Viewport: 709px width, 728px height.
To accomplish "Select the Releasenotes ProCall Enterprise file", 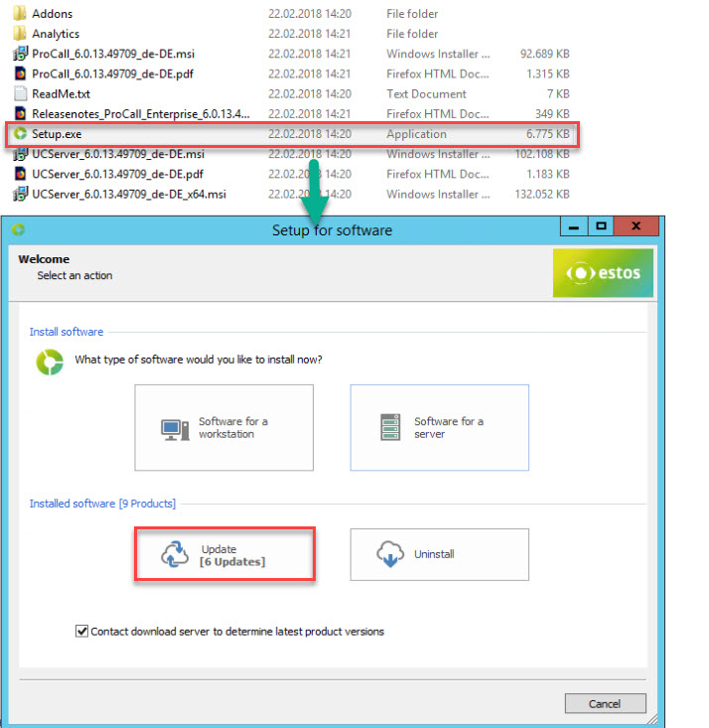I will tap(141, 114).
